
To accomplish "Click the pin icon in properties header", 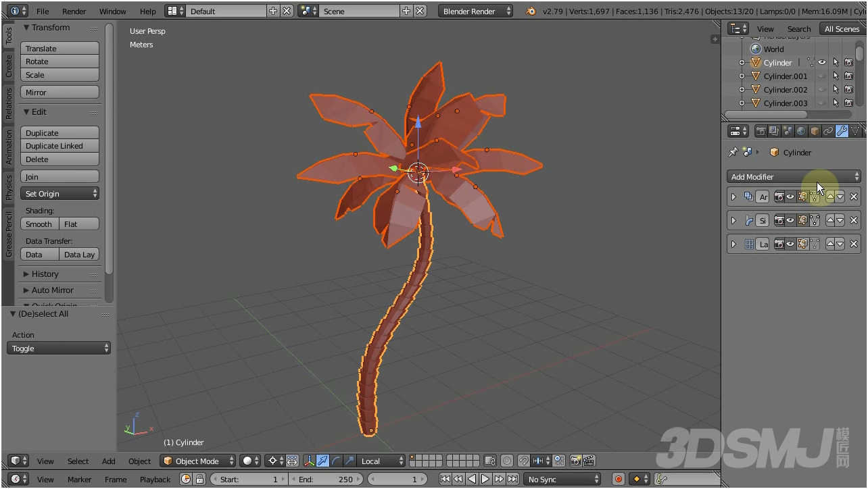I will (733, 152).
